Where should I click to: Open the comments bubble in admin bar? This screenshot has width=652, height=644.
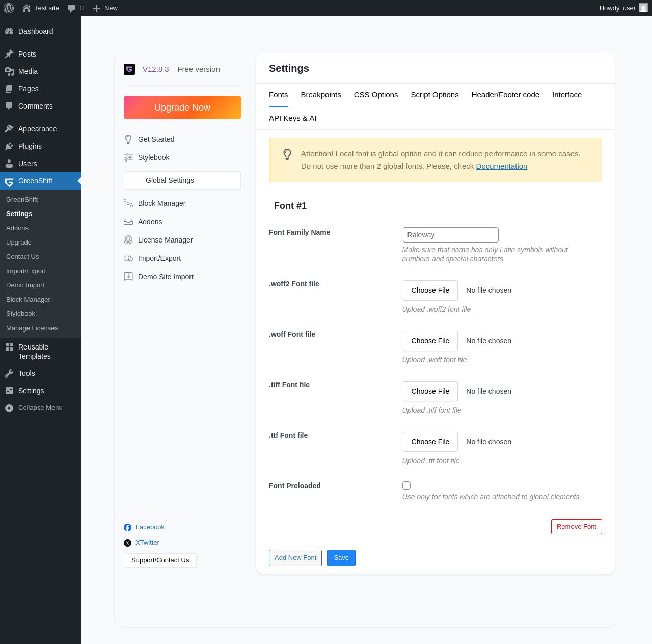[75, 8]
